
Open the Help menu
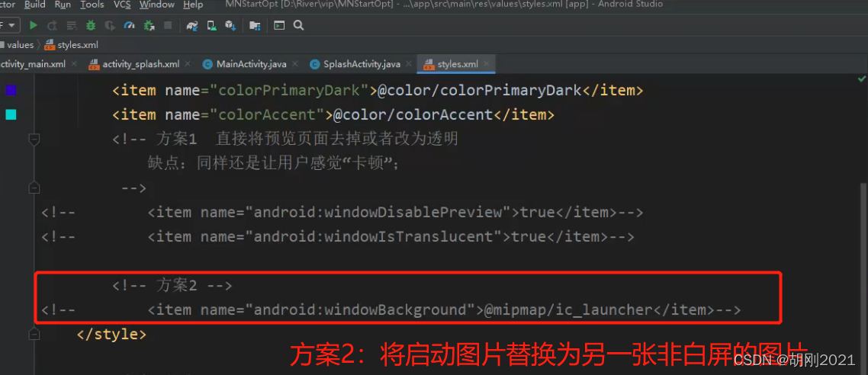pyautogui.click(x=193, y=5)
